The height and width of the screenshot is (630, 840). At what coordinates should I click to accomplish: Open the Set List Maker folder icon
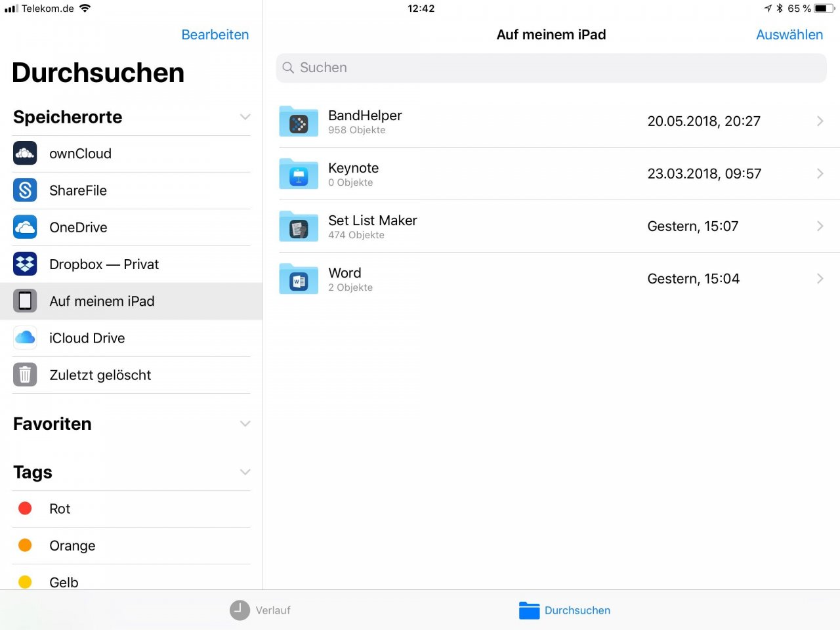click(x=299, y=226)
